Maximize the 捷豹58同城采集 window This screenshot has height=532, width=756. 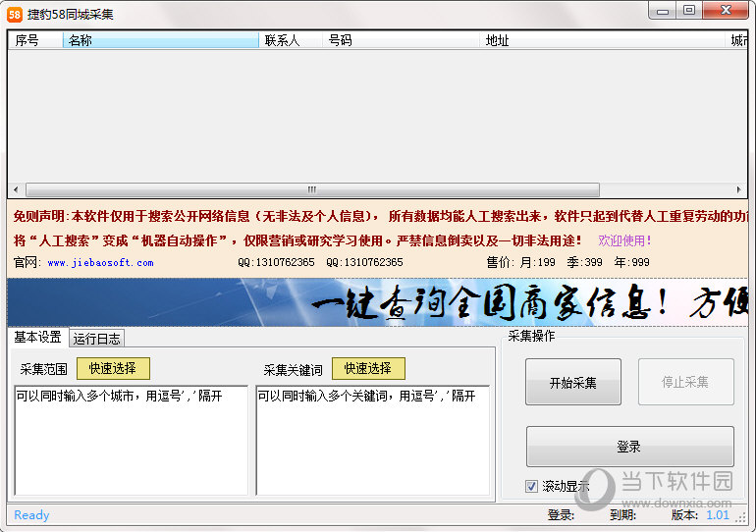(x=689, y=11)
